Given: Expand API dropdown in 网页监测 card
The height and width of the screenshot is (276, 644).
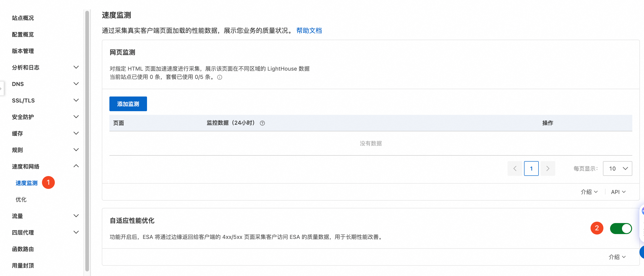Looking at the screenshot, I should (x=618, y=192).
